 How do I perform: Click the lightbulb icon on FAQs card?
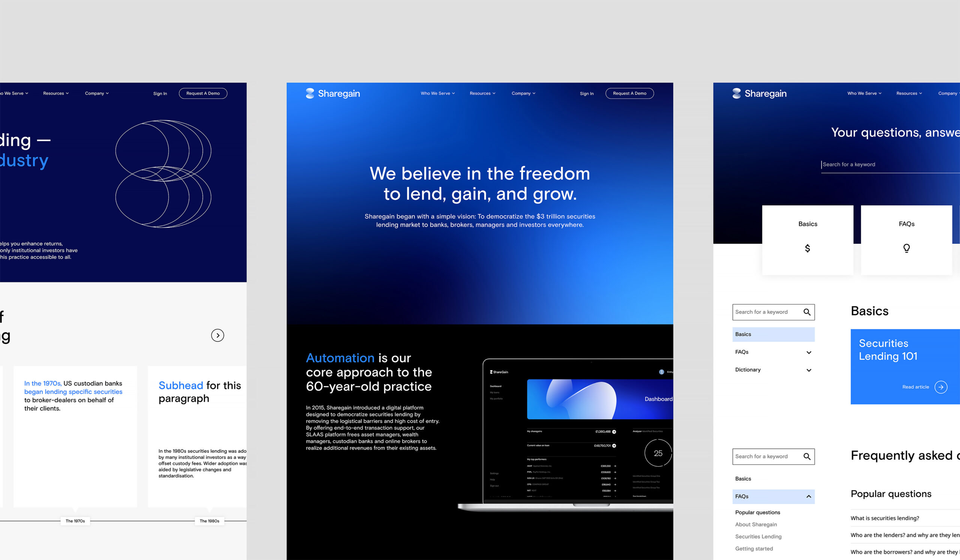click(906, 248)
